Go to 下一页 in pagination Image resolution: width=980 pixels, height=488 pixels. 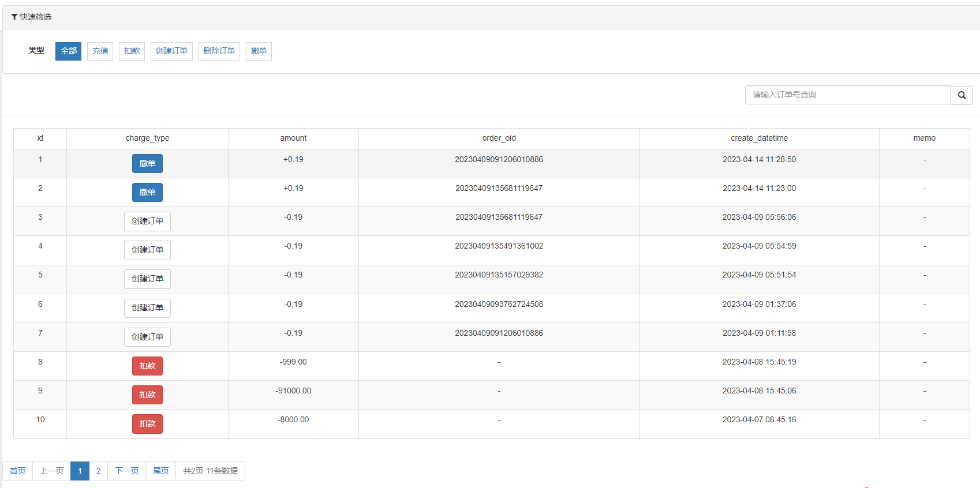point(126,471)
